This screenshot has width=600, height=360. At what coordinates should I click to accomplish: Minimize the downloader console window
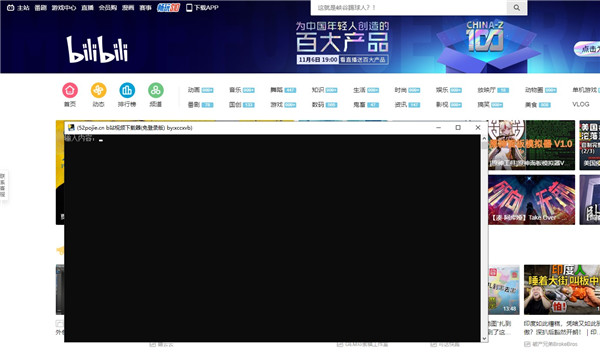pyautogui.click(x=439, y=127)
